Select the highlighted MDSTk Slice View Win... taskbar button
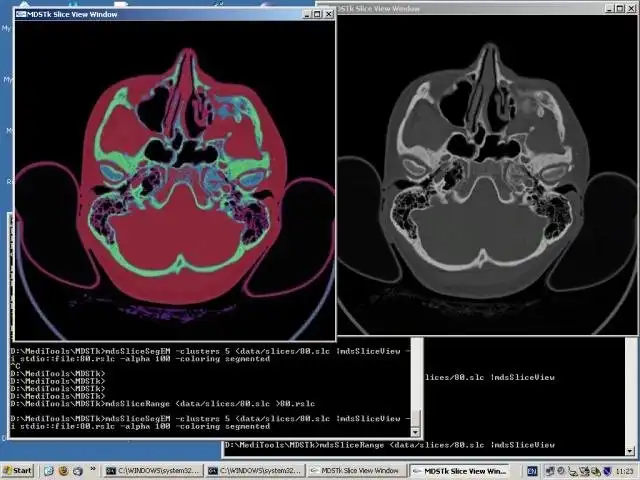The image size is (640, 480). coord(460,471)
